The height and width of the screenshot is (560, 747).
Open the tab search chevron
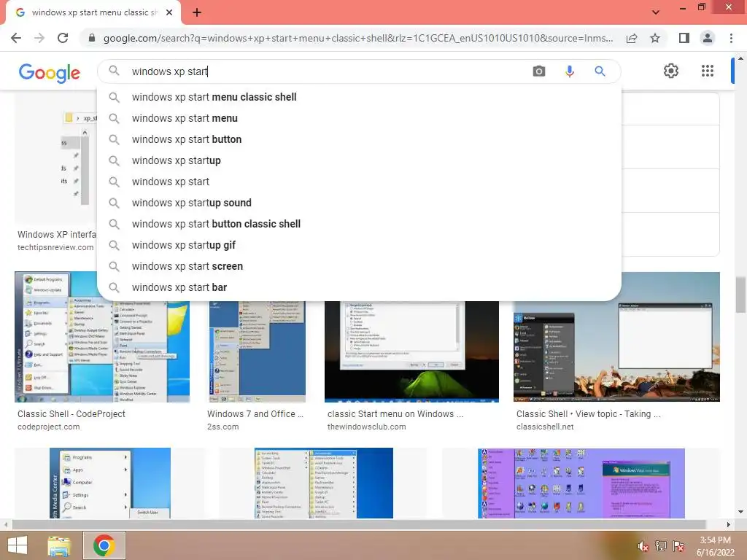656,12
